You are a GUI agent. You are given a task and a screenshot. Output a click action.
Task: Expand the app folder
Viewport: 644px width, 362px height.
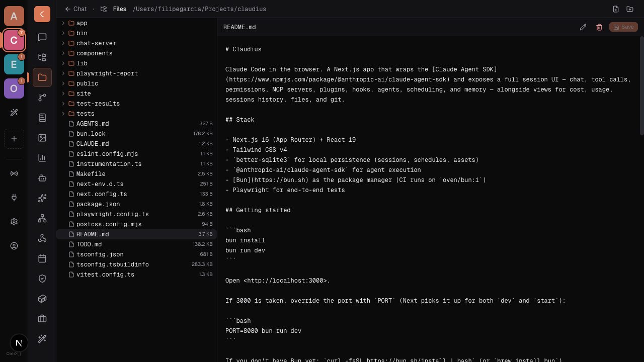tap(137, 23)
